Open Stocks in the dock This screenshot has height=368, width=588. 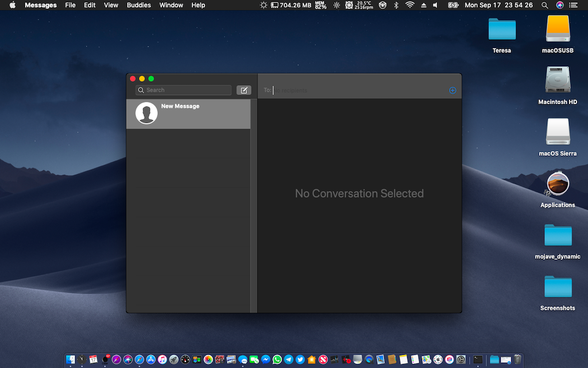(335, 359)
